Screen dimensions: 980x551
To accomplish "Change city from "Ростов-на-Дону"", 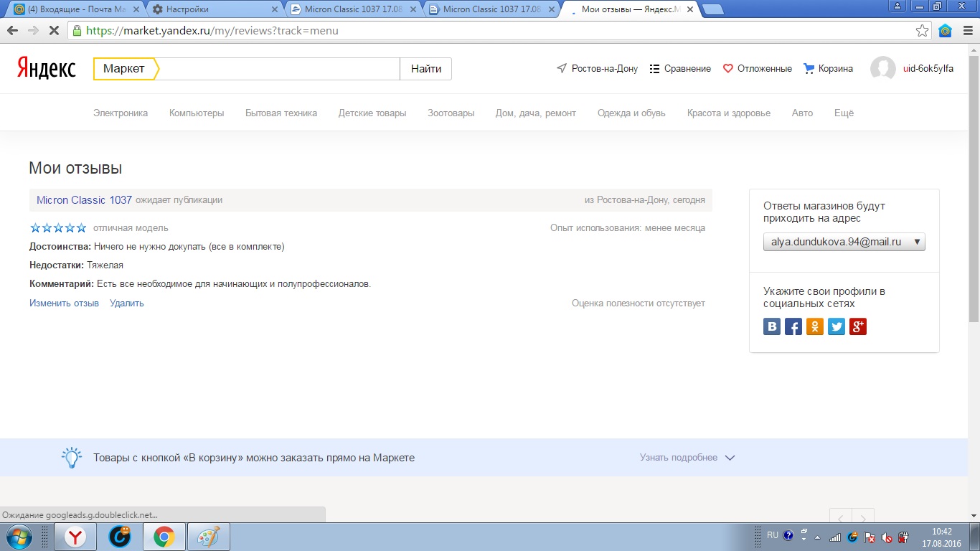I will tap(597, 69).
